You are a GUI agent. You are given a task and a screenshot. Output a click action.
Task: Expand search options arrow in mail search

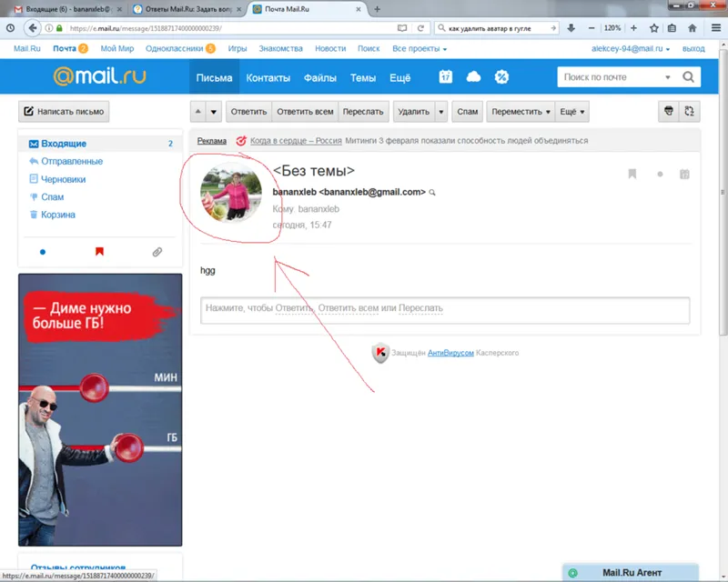[x=668, y=77]
